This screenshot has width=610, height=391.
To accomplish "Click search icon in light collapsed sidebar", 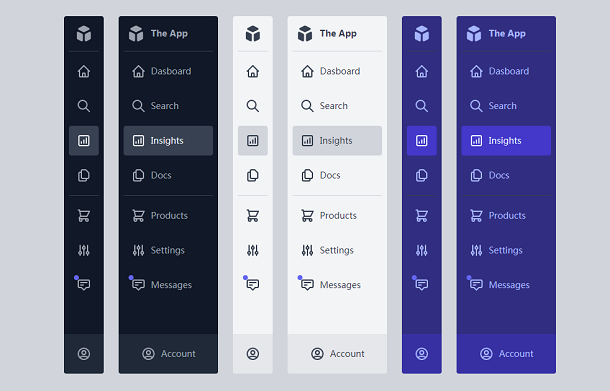I will (x=253, y=106).
